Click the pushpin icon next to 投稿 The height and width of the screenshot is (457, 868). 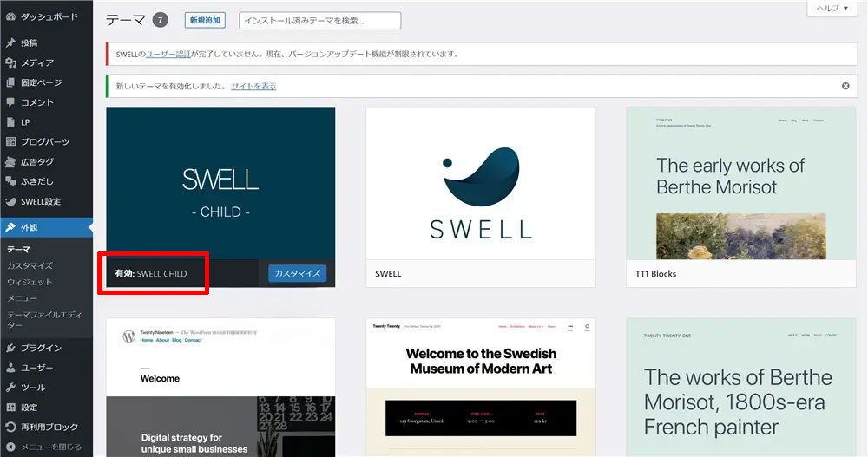point(10,42)
